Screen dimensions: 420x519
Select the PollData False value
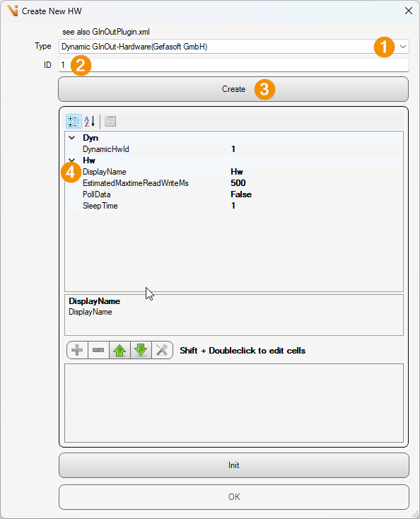tap(241, 194)
